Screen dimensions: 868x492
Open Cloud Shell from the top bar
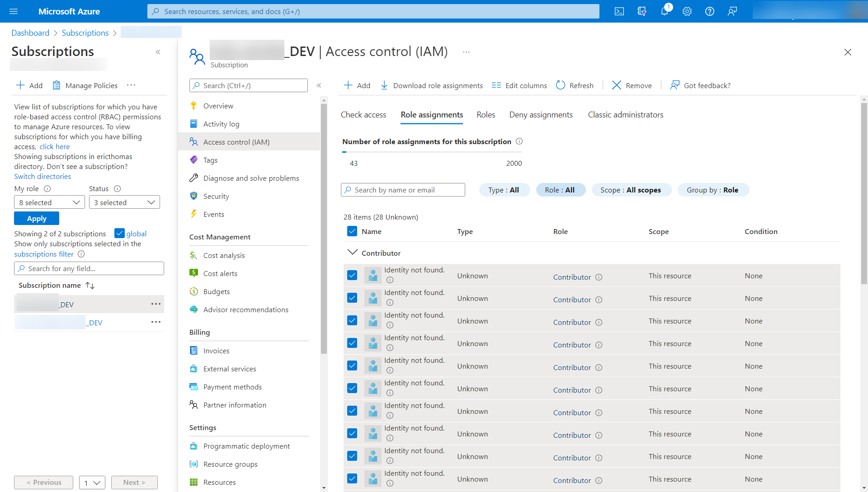tap(619, 11)
